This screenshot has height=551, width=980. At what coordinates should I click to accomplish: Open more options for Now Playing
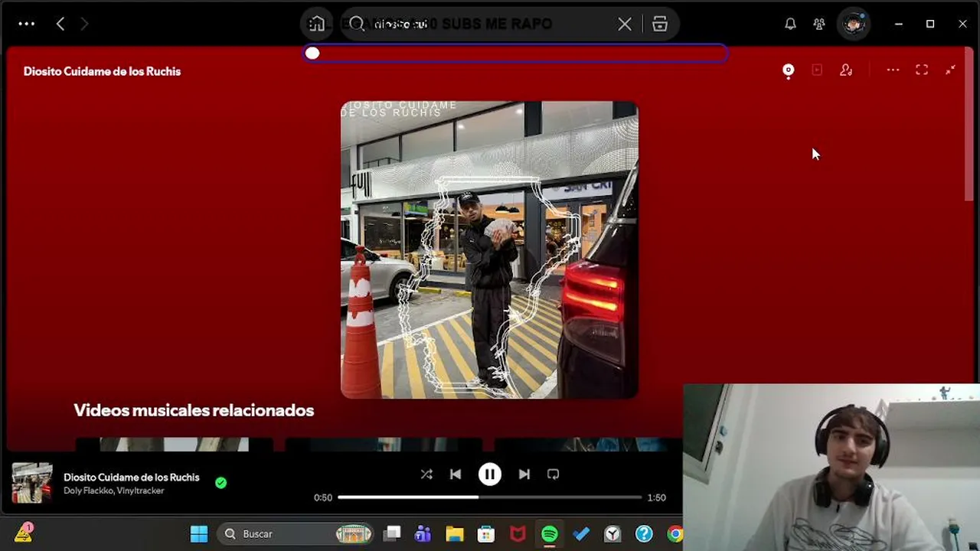[893, 70]
